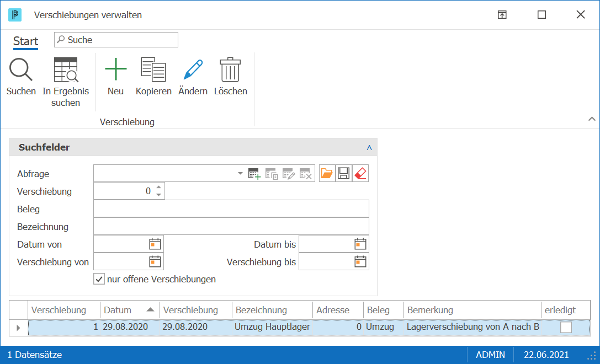The height and width of the screenshot is (364, 600).
Task: Collapse the Suchfelder panel
Action: 369,148
